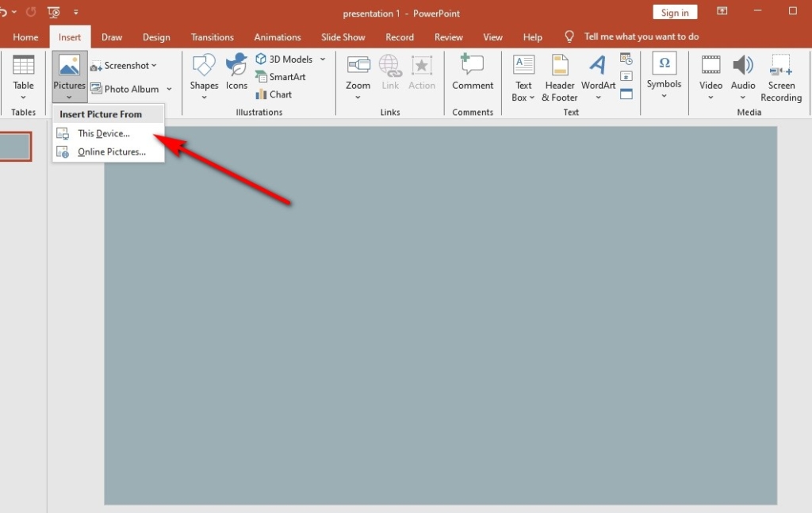812x513 pixels.
Task: Insert WordArt text
Action: pyautogui.click(x=598, y=75)
